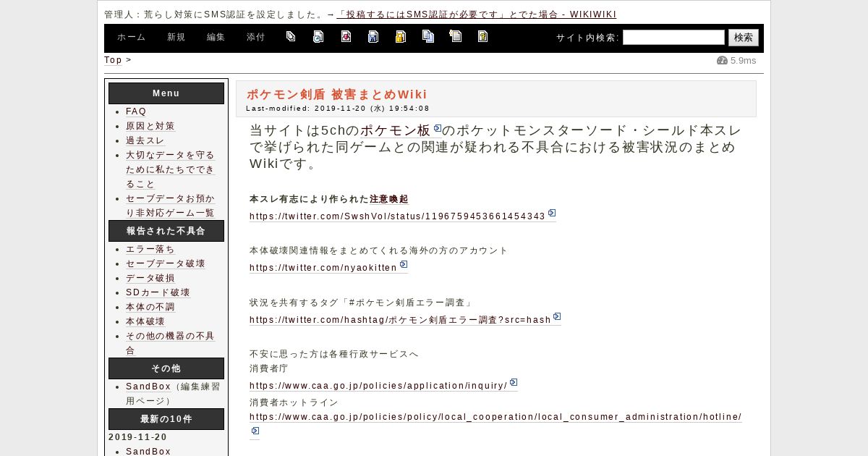This screenshot has width=868, height=456.
Task: Click the blue floppy disk page icon
Action: coord(373,36)
